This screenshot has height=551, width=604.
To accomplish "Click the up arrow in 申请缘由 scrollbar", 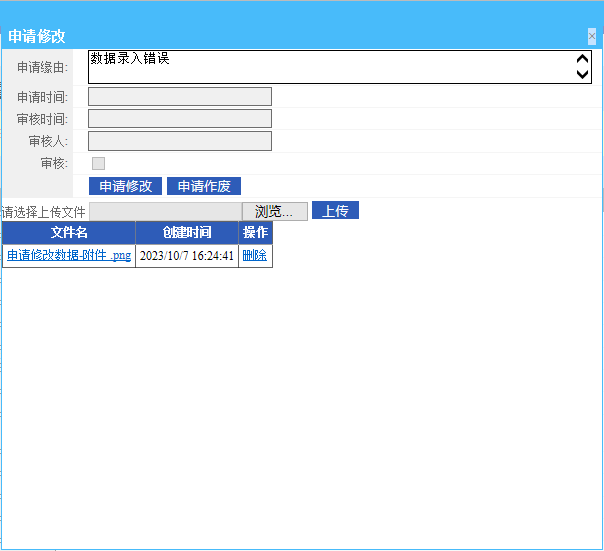I will tap(583, 60).
